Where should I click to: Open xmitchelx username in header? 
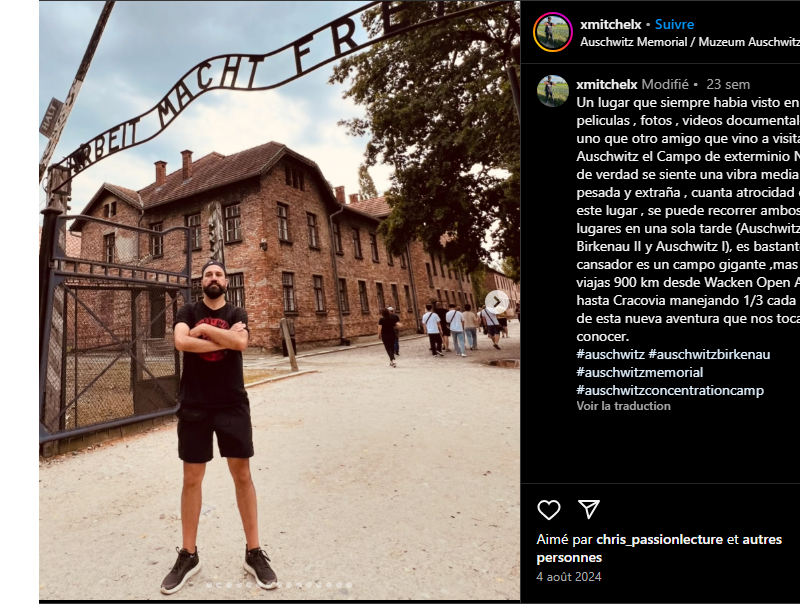pyautogui.click(x=610, y=24)
